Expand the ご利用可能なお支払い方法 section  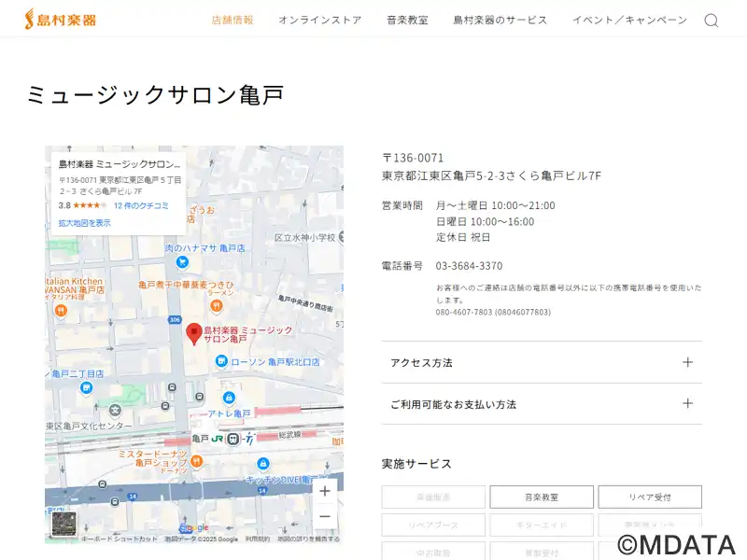click(542, 404)
